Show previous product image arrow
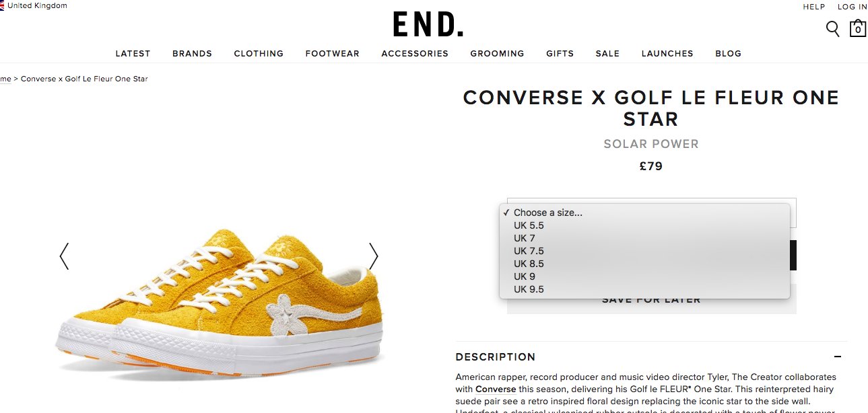Screen dimensions: 868x413 point(64,256)
